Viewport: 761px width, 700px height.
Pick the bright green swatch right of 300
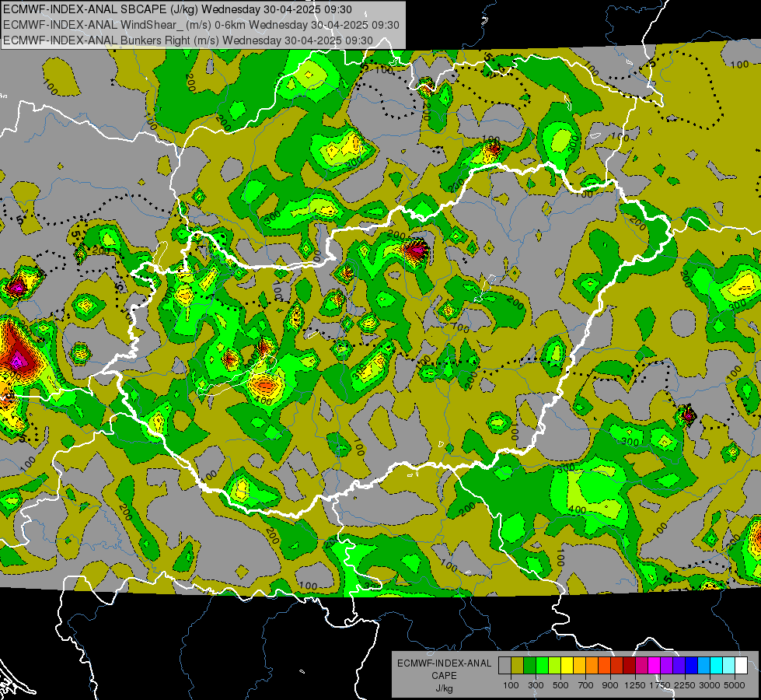click(x=542, y=665)
